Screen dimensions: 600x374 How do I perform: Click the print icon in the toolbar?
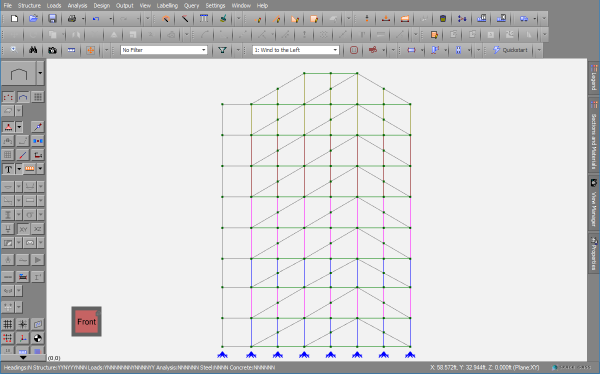[x=71, y=19]
